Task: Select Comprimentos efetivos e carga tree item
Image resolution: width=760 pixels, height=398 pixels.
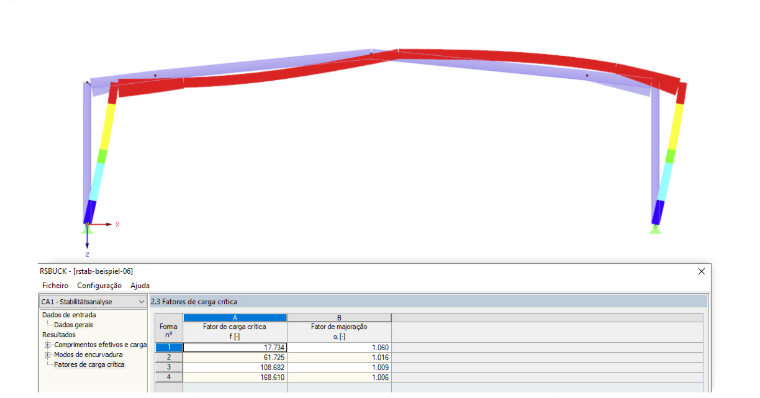Action: [100, 345]
